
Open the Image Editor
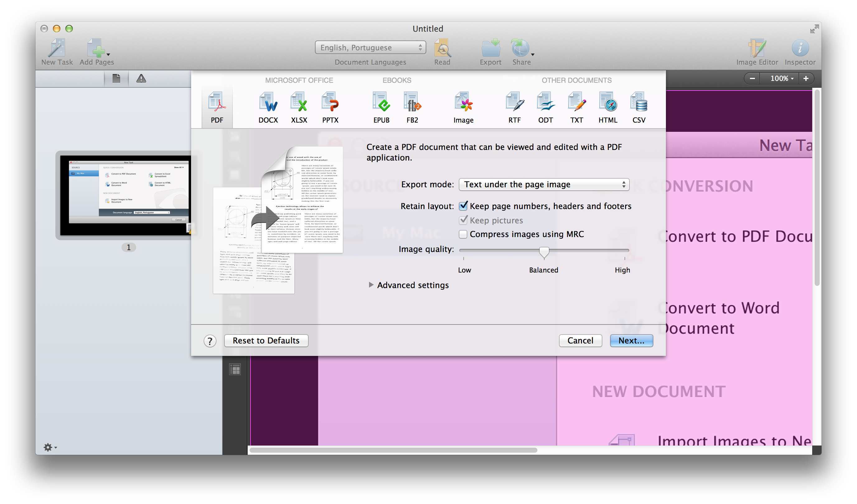[757, 52]
